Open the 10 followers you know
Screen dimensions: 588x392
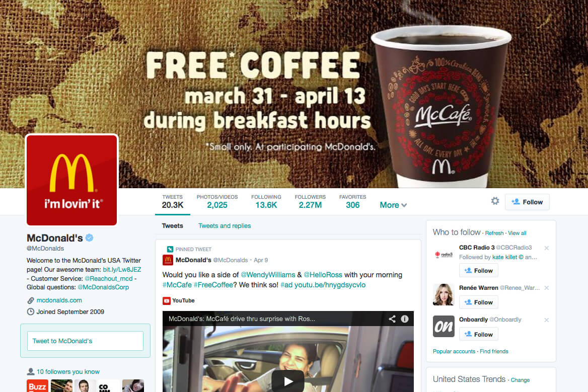pos(68,372)
